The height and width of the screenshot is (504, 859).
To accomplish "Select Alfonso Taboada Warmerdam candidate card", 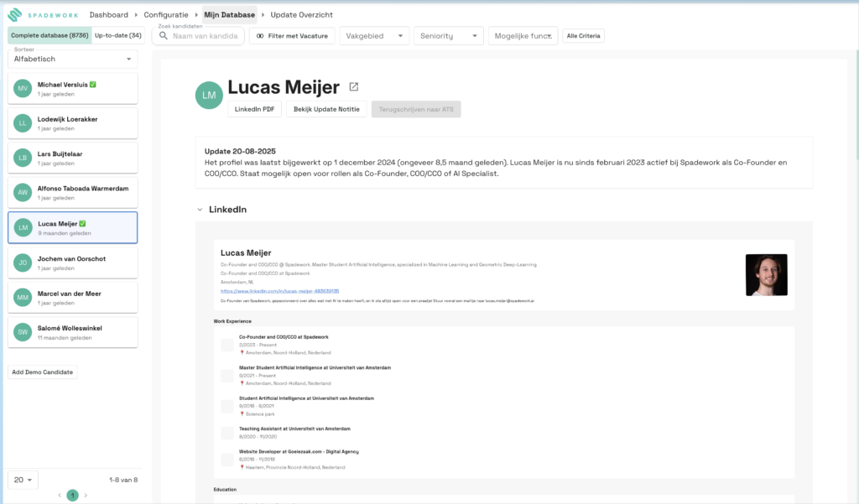I will click(x=72, y=192).
